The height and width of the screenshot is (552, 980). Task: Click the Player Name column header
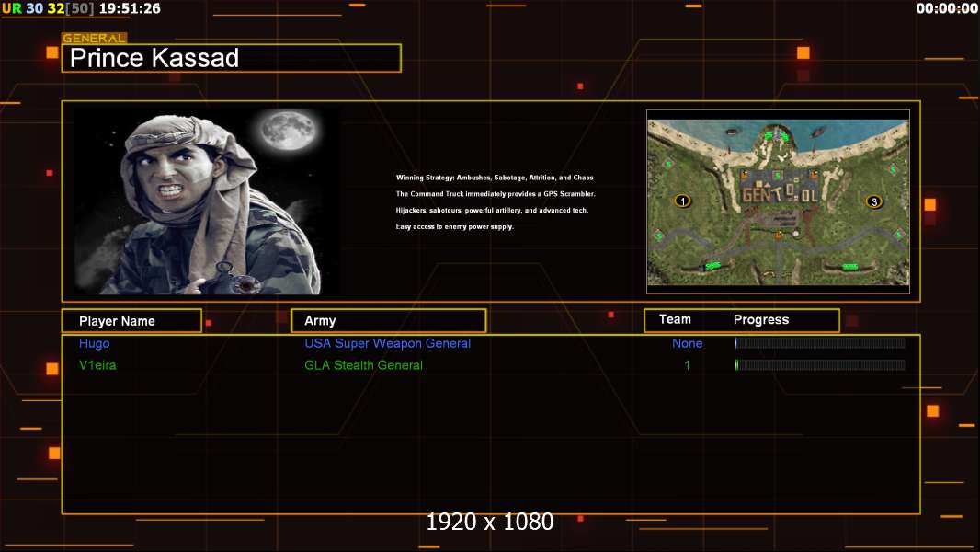coord(131,321)
